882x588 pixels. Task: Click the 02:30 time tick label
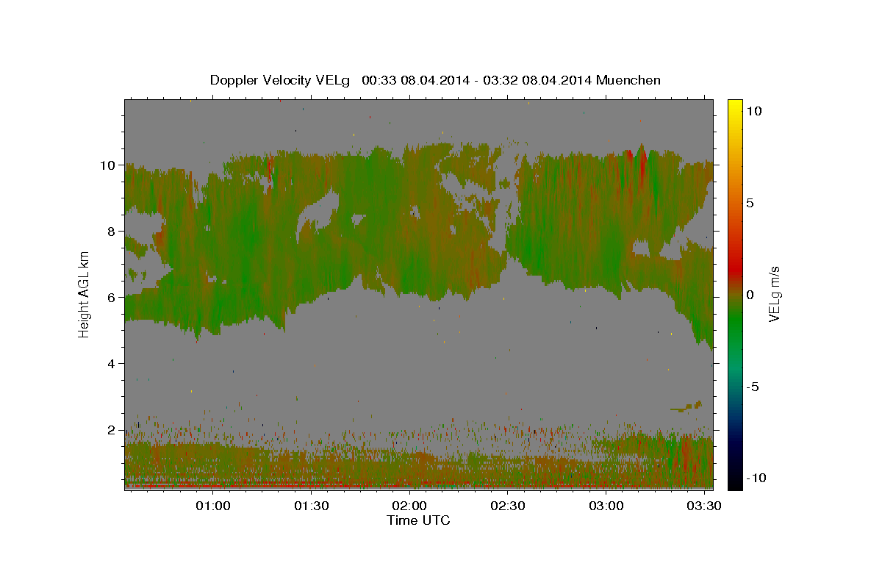tap(508, 506)
